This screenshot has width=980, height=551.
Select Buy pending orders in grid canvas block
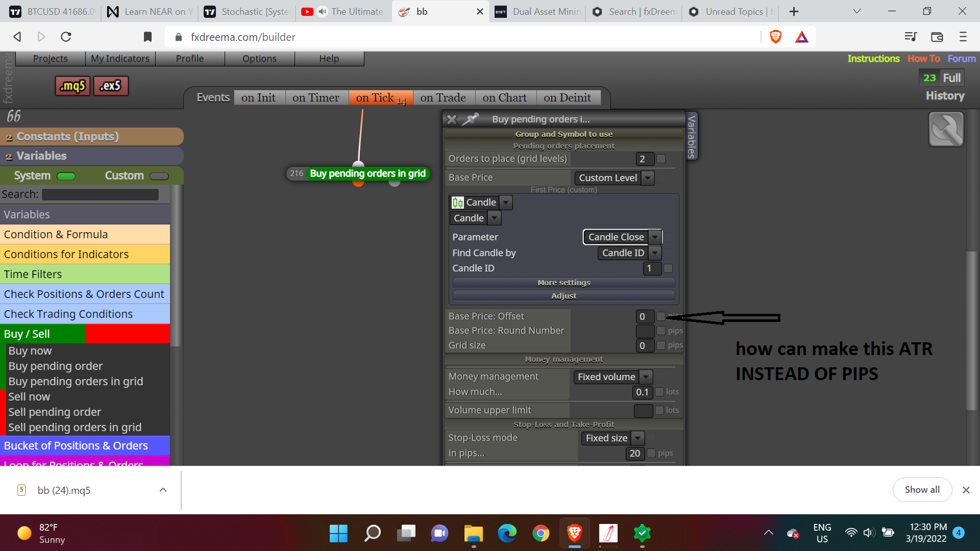coord(367,173)
